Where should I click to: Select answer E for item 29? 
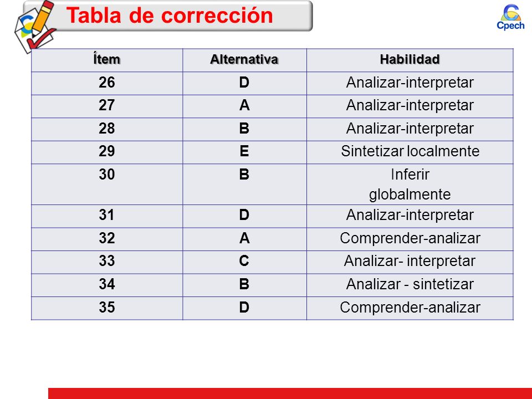(244, 152)
